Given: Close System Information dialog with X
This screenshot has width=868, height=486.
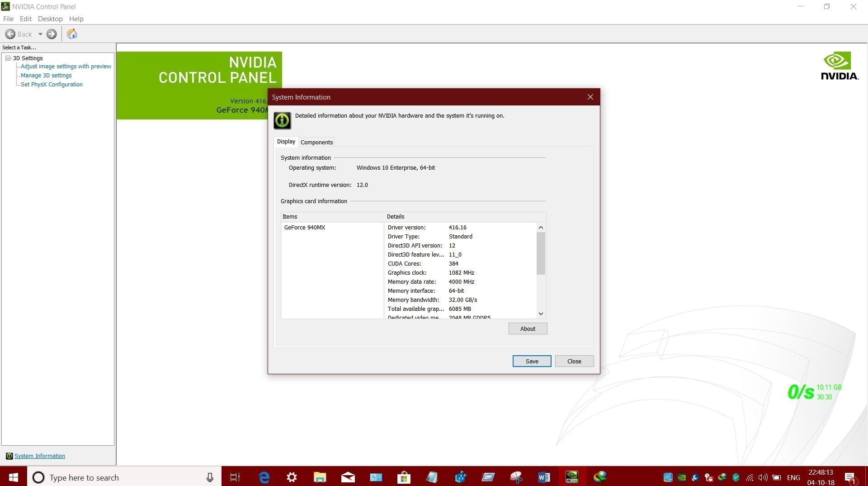Looking at the screenshot, I should (x=590, y=97).
